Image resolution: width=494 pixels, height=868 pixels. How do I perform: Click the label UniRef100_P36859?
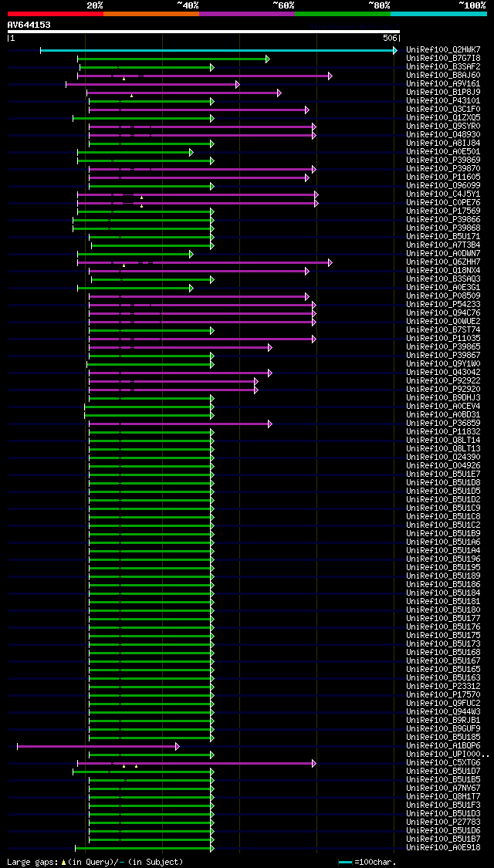pos(443,424)
